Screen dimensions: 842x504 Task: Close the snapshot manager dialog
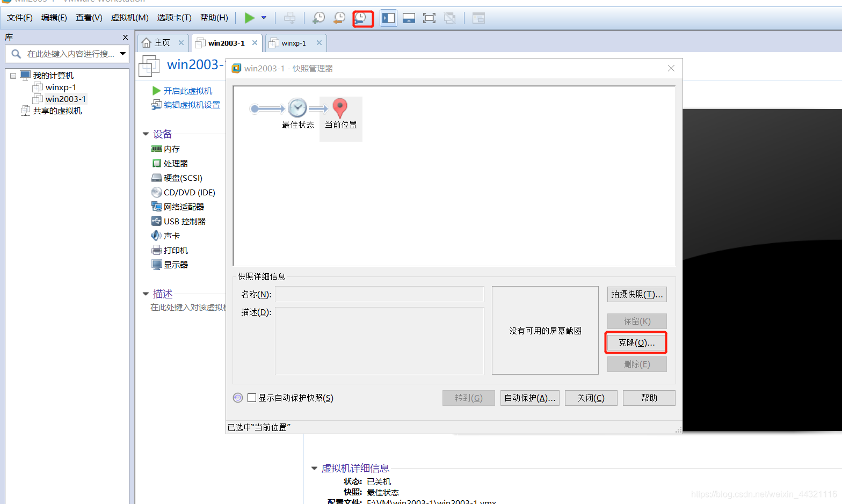(x=671, y=68)
